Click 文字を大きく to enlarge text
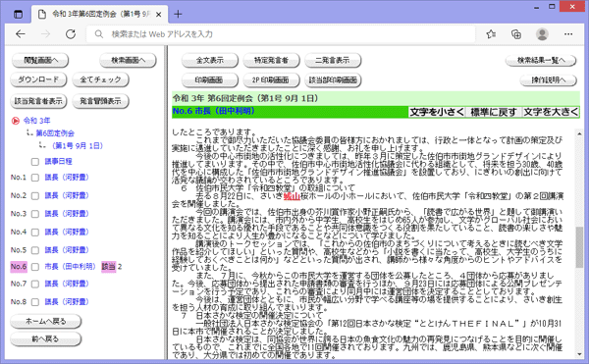589x364 pixels. coord(551,112)
